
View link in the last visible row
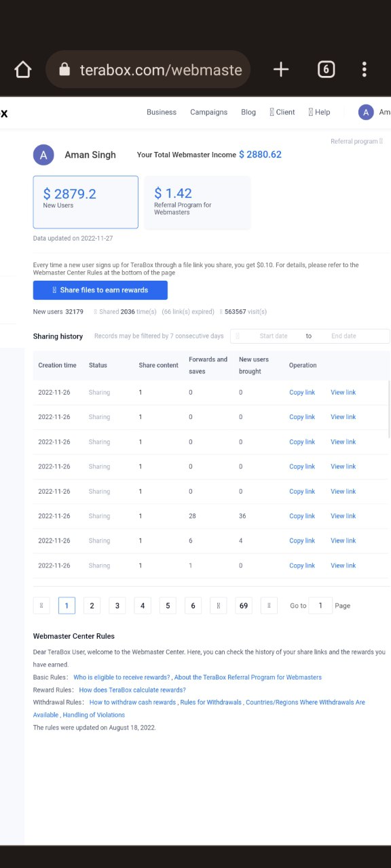(343, 566)
